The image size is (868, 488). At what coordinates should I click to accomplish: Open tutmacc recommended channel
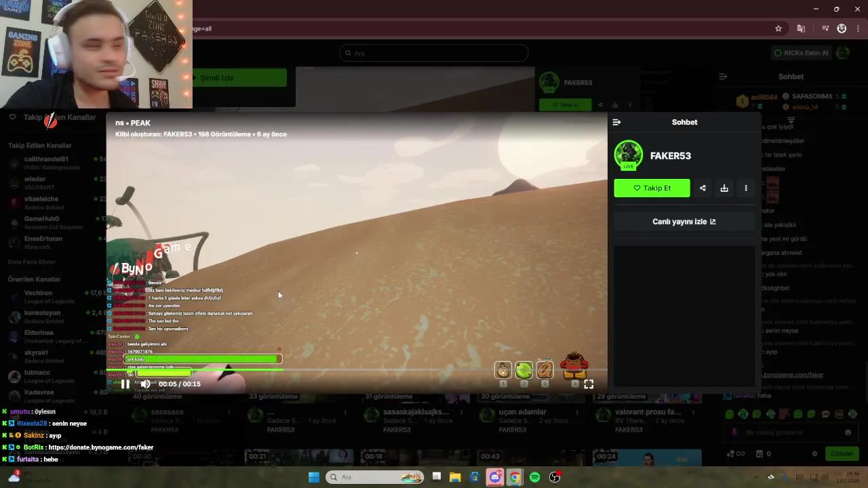[54, 375]
